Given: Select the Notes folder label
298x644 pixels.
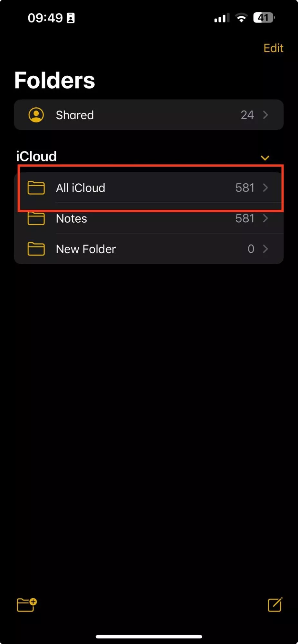Looking at the screenshot, I should (72, 219).
